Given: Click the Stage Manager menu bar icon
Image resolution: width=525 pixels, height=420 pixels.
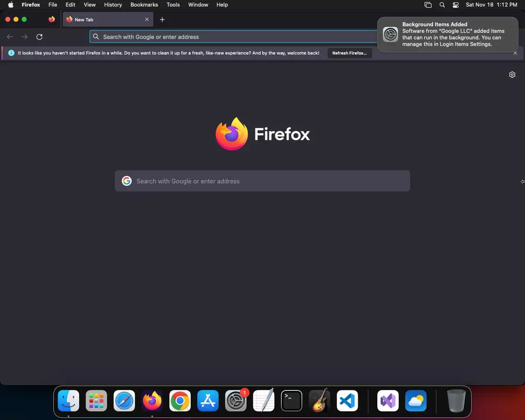Looking at the screenshot, I should click(428, 5).
